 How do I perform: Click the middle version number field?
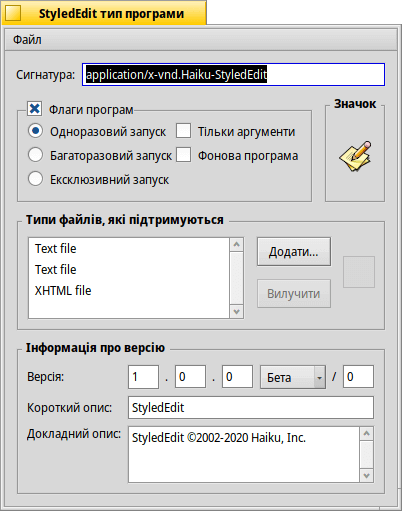point(190,377)
